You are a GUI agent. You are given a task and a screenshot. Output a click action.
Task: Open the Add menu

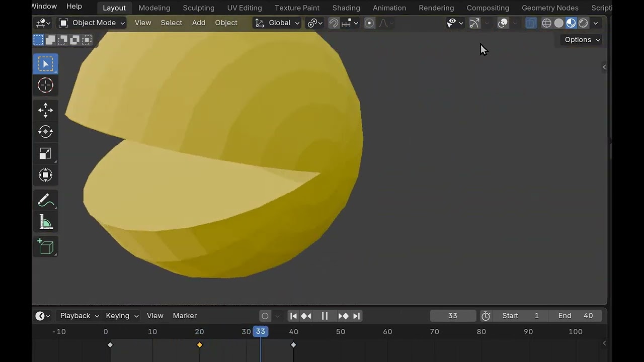[x=199, y=23]
